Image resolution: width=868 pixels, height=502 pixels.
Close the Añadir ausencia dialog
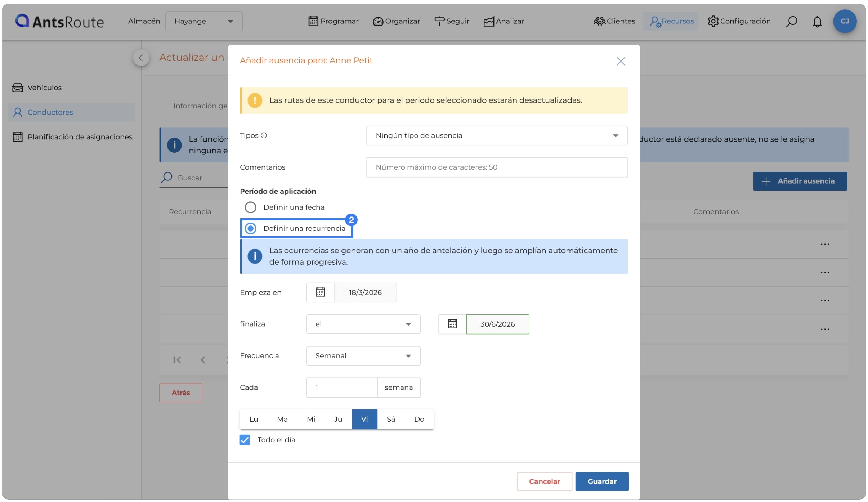[621, 61]
